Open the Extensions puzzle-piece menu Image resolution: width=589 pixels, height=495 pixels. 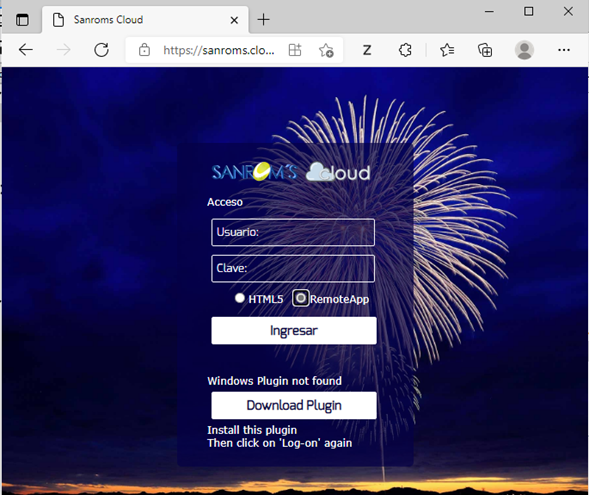[405, 50]
